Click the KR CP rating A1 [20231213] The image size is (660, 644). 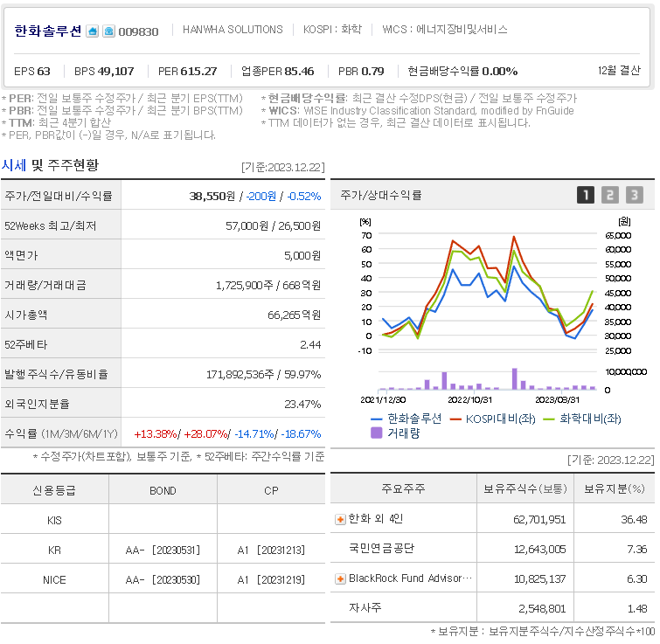(271, 551)
